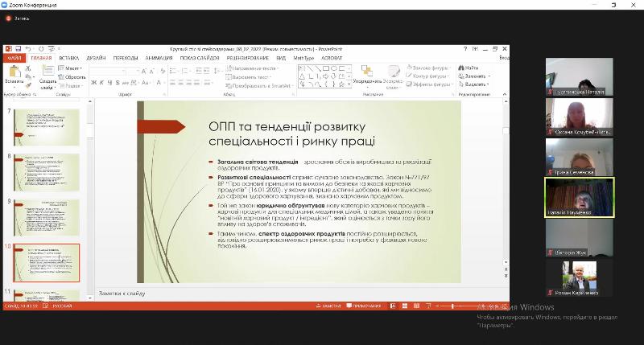
Task: Open Shape Effects (Эффекты фигуры) dropdown
Action: tap(428, 84)
